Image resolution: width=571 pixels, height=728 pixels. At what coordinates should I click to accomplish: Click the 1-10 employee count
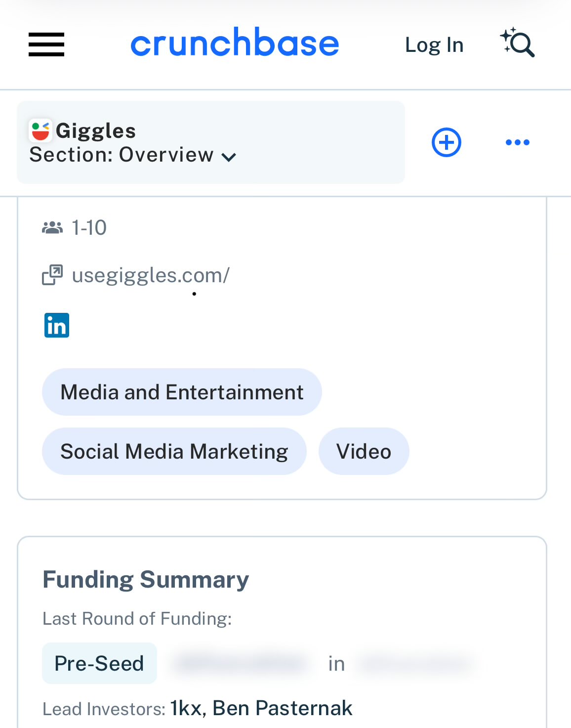click(x=89, y=228)
